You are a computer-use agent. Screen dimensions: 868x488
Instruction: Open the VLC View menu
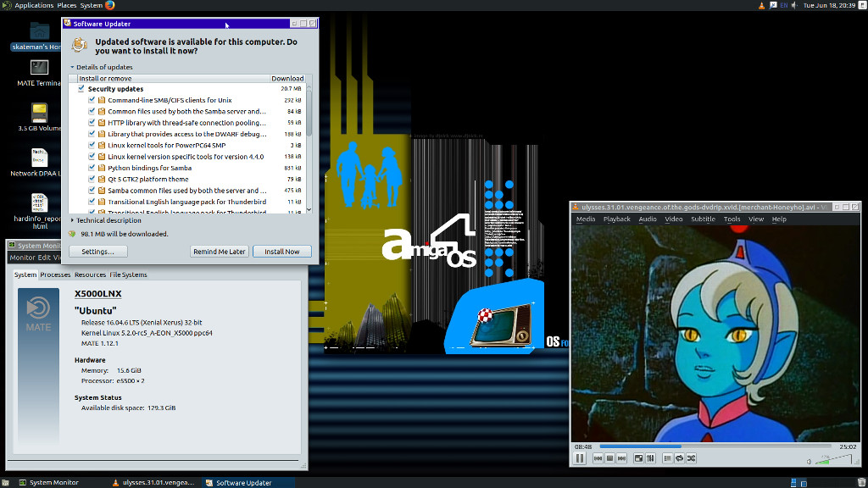[x=755, y=219]
